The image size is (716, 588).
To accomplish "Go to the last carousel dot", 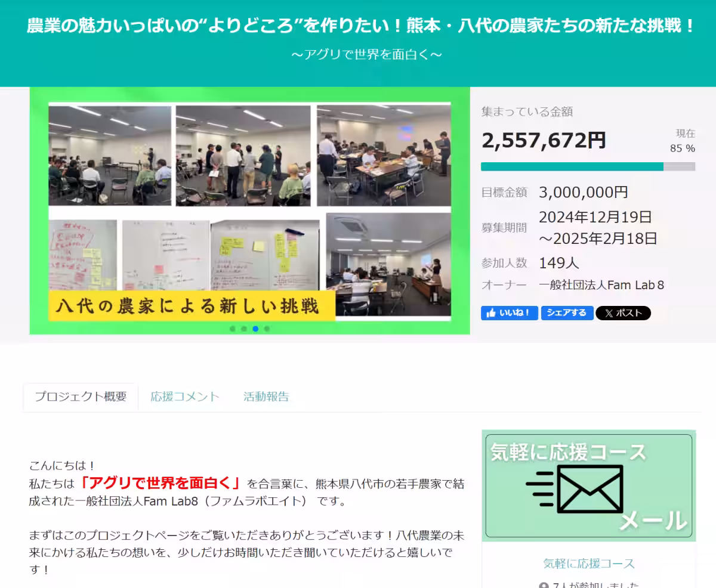I will [x=267, y=329].
